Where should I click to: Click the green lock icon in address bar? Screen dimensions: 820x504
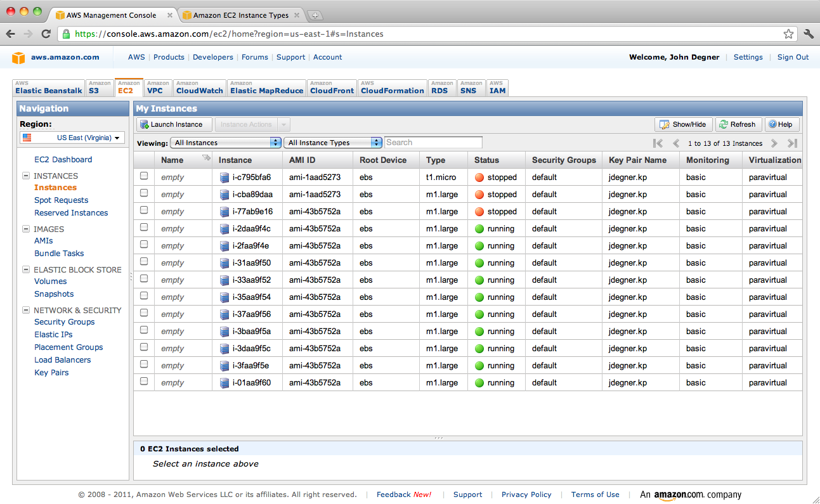66,34
